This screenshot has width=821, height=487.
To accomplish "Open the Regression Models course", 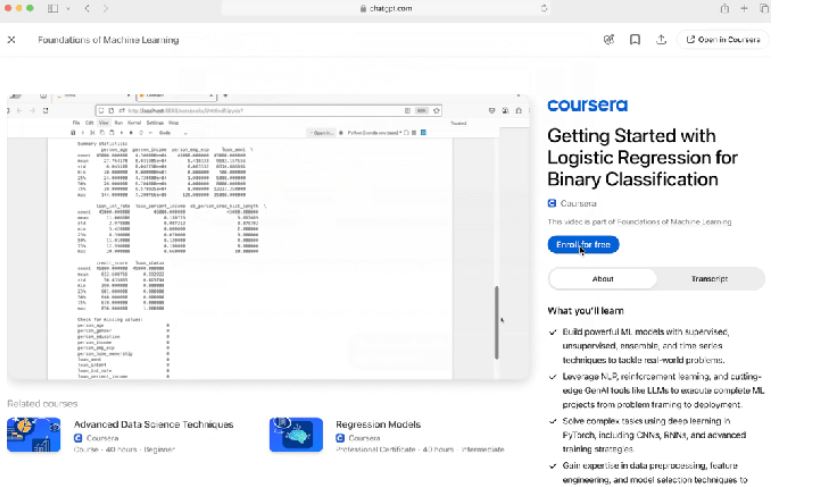I will (378, 425).
